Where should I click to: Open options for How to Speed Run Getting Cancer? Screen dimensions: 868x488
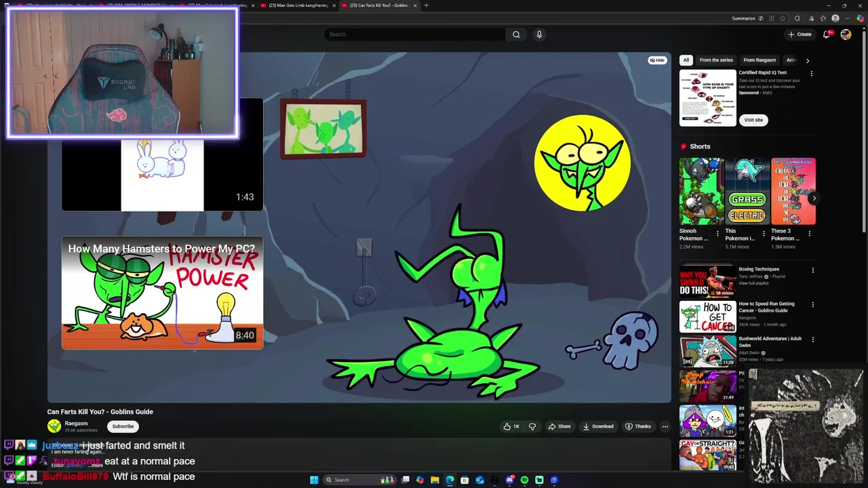(x=812, y=305)
